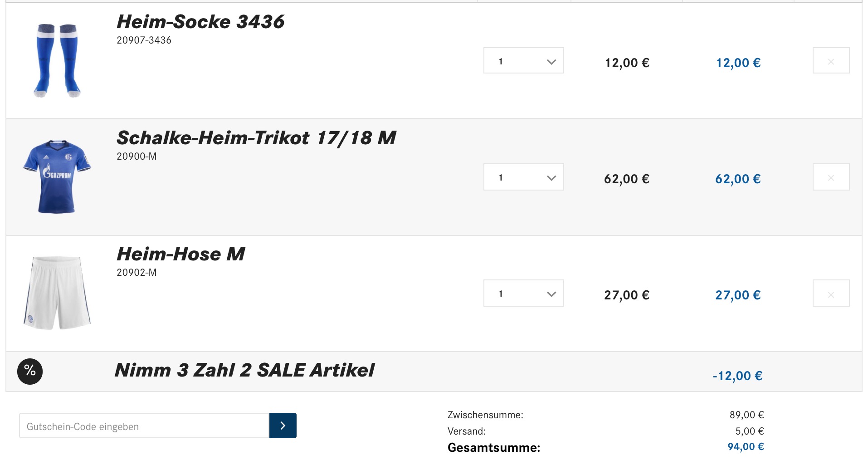
Task: Open quantity dropdown for Heim-Socke 3436
Action: 523,61
